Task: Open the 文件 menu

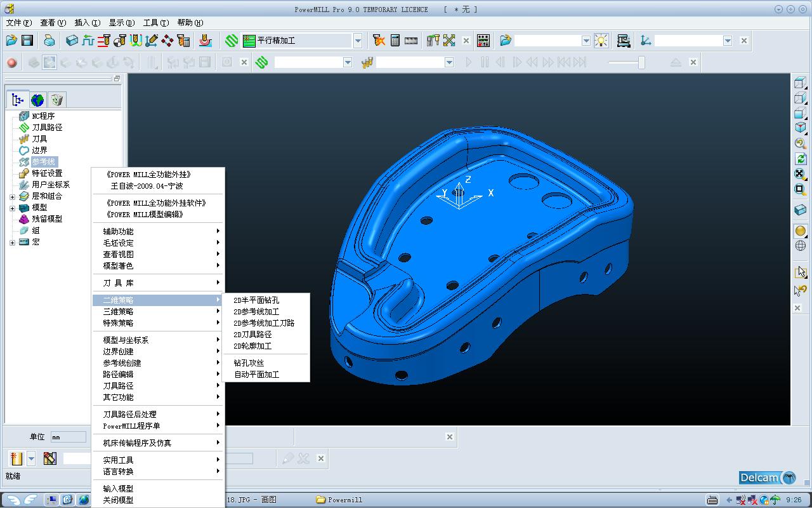Action: tap(18, 23)
